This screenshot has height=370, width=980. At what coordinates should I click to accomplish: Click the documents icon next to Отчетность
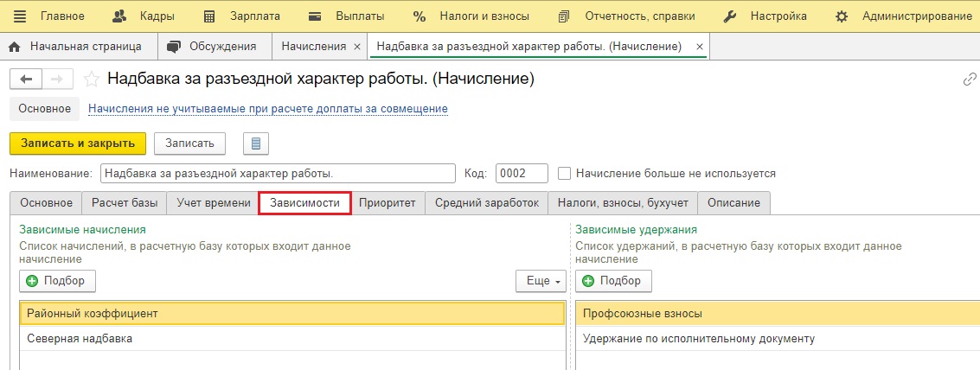pos(564,16)
